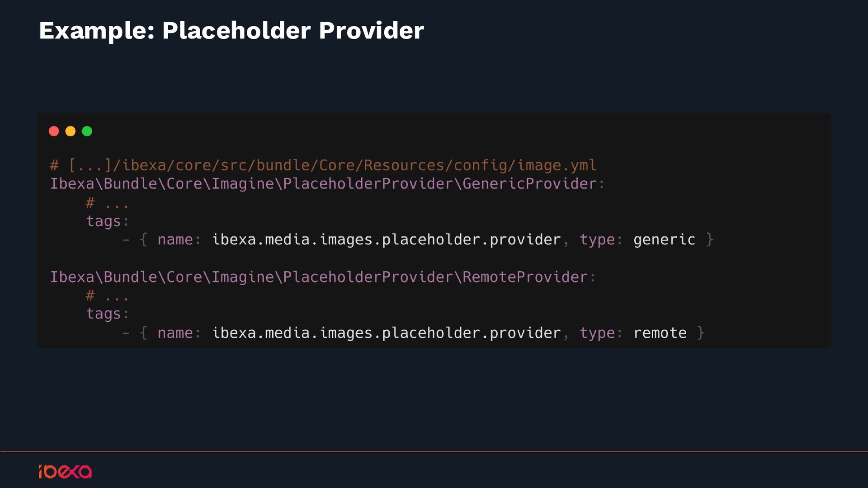Click the 'type:' key in the generic tag
Viewport: 868px width, 488px height.
pyautogui.click(x=601, y=240)
